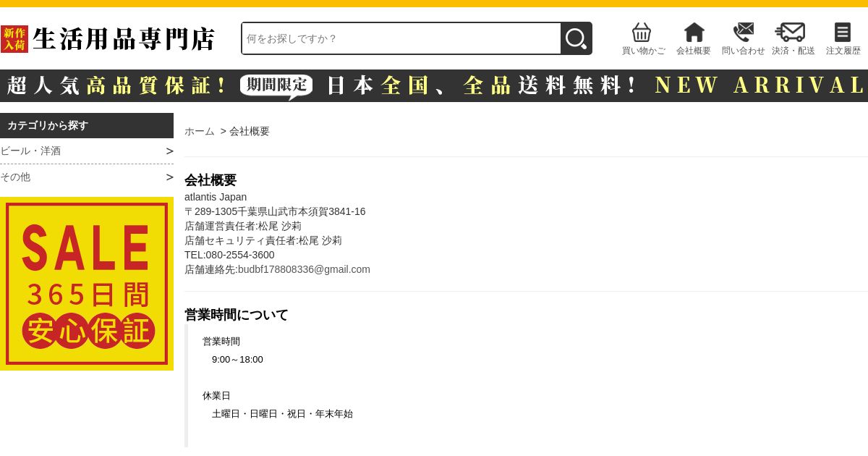The image size is (868, 456).
Task: Go to the ホーム breadcrumb link
Action: [x=200, y=131]
